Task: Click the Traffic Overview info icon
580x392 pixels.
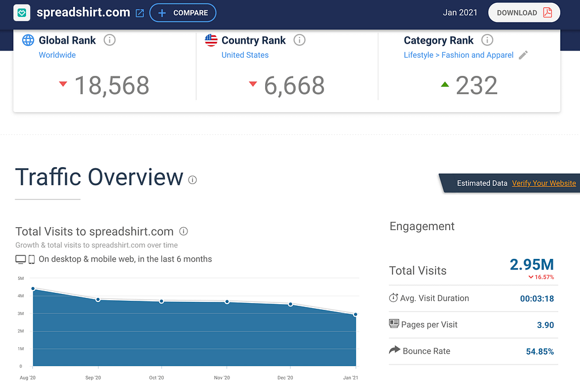Action: click(193, 180)
